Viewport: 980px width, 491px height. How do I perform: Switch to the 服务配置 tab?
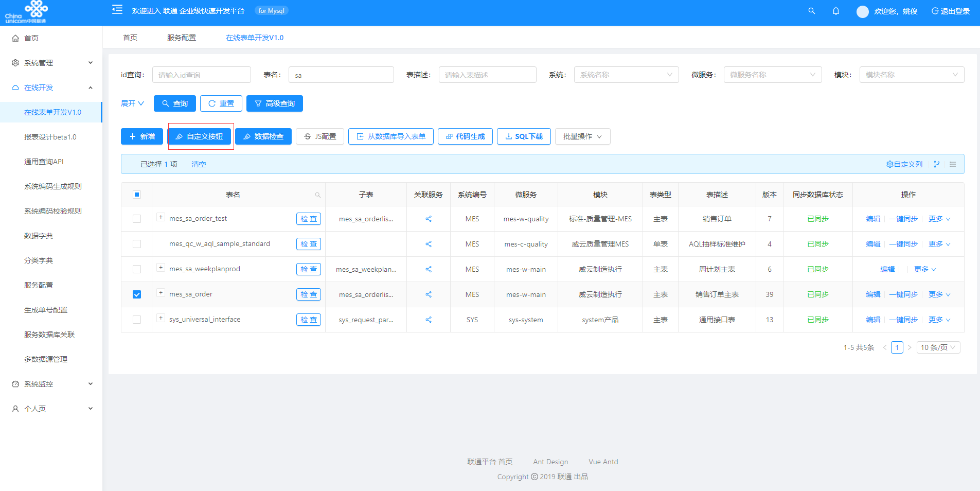(x=182, y=38)
